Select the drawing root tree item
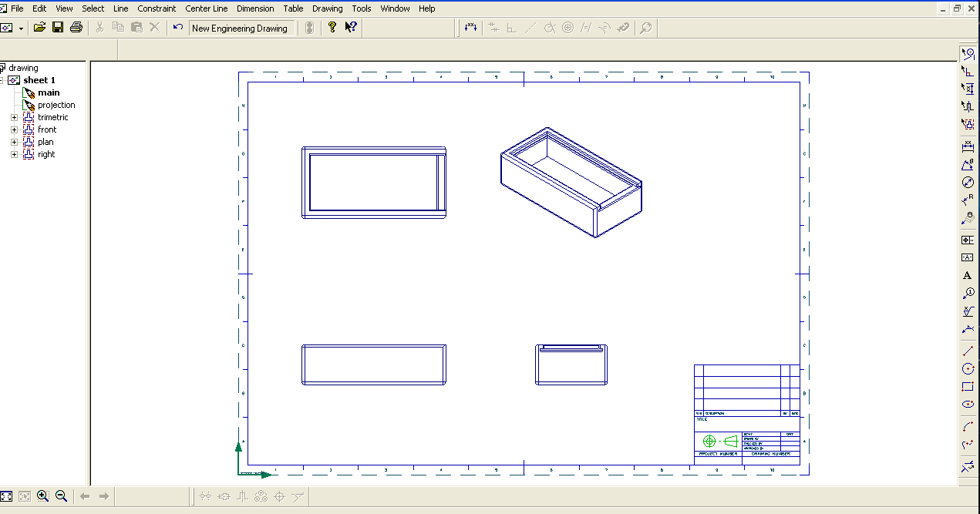980x514 pixels. point(23,68)
